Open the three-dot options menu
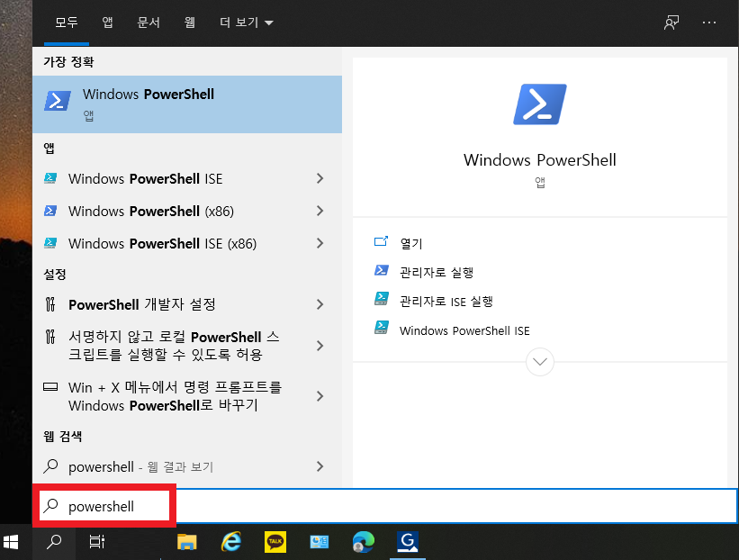 [708, 23]
